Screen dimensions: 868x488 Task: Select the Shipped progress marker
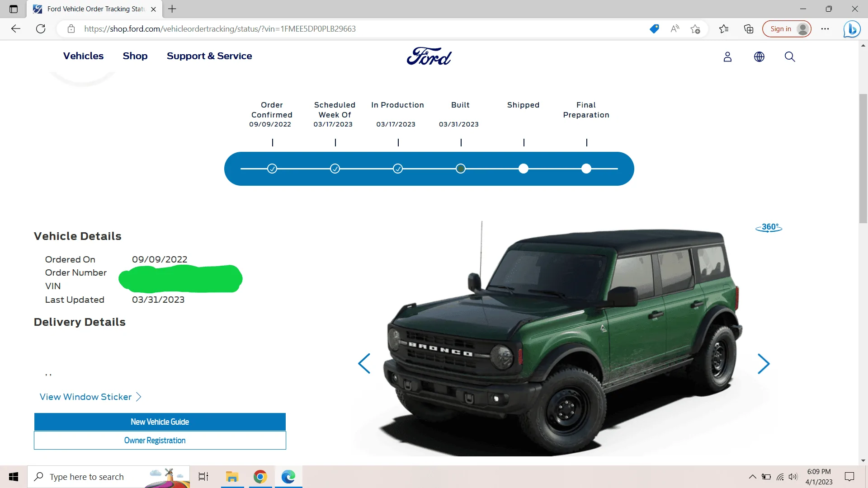tap(524, 169)
